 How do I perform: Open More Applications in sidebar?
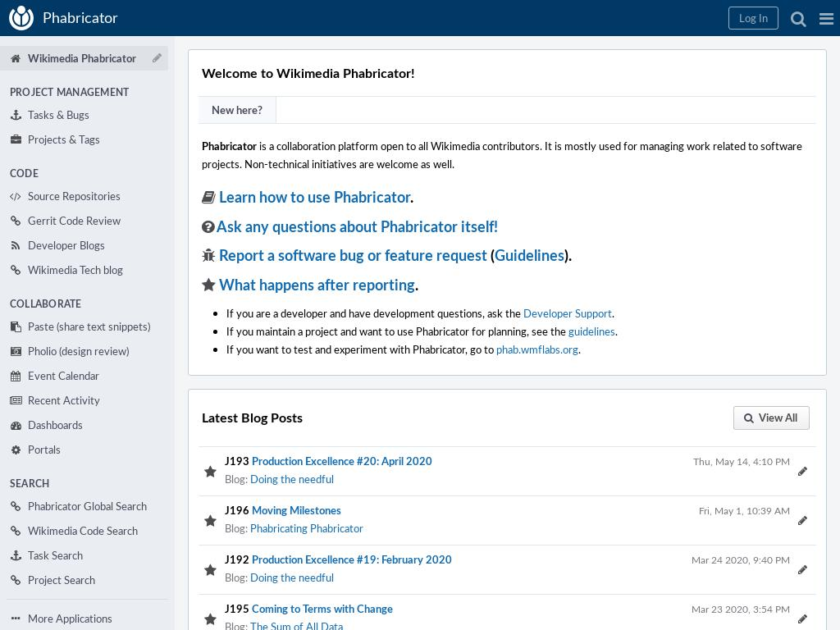pos(70,619)
